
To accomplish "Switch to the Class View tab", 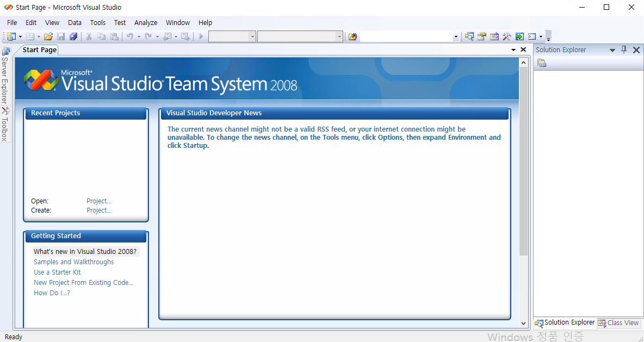I will click(619, 323).
